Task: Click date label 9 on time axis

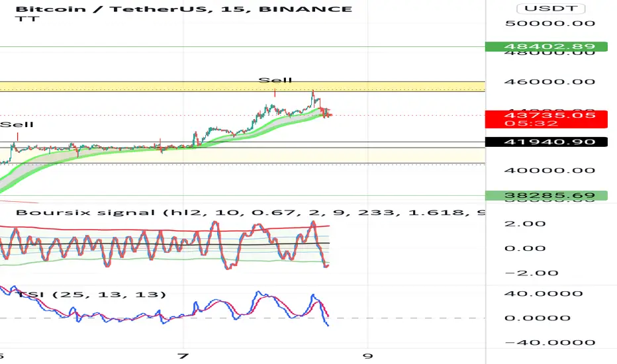Action: (367, 356)
